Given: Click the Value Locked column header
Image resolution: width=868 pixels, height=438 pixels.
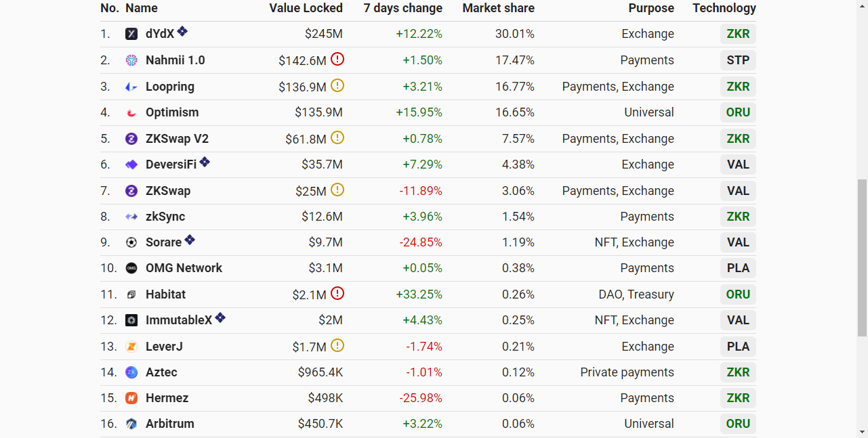Looking at the screenshot, I should click(306, 8).
